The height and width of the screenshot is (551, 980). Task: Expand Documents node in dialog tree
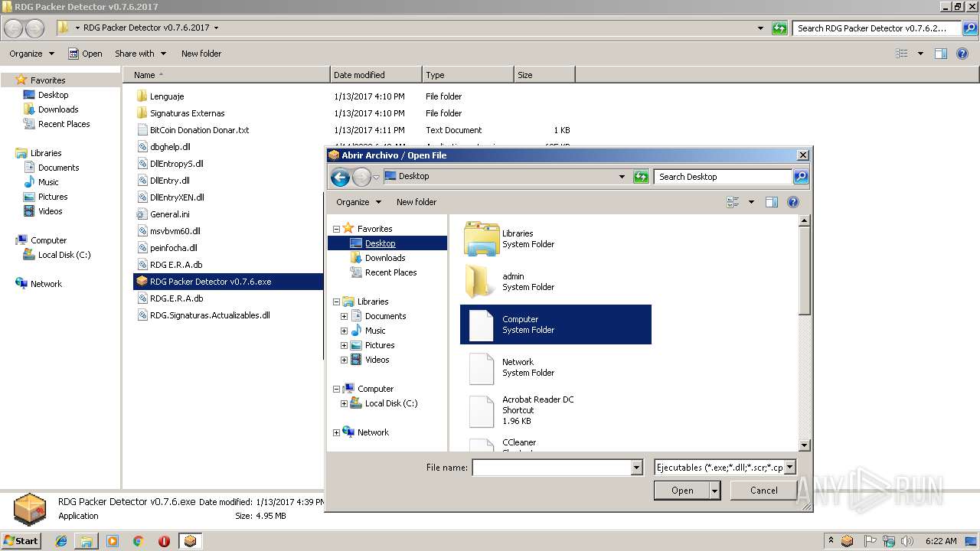coord(344,316)
